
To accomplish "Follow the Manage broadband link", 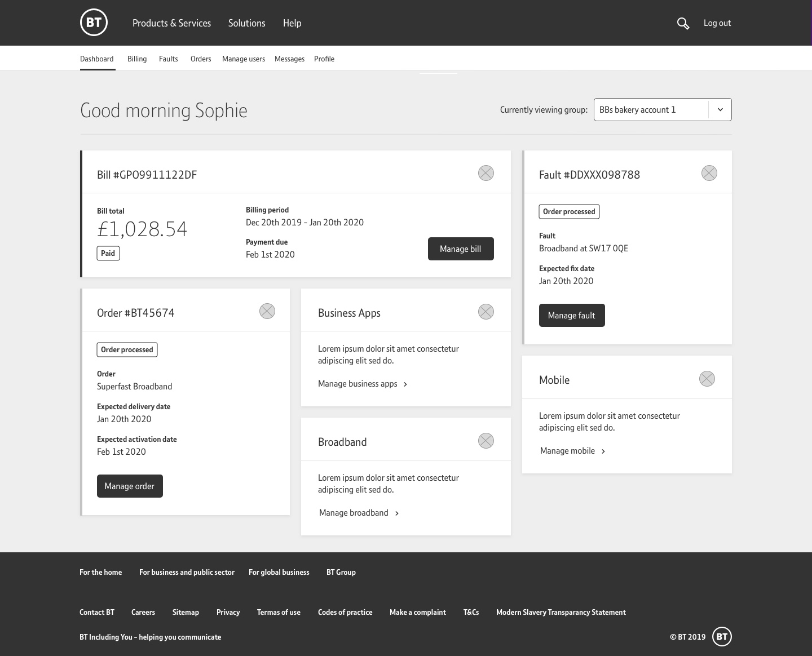I will click(359, 513).
